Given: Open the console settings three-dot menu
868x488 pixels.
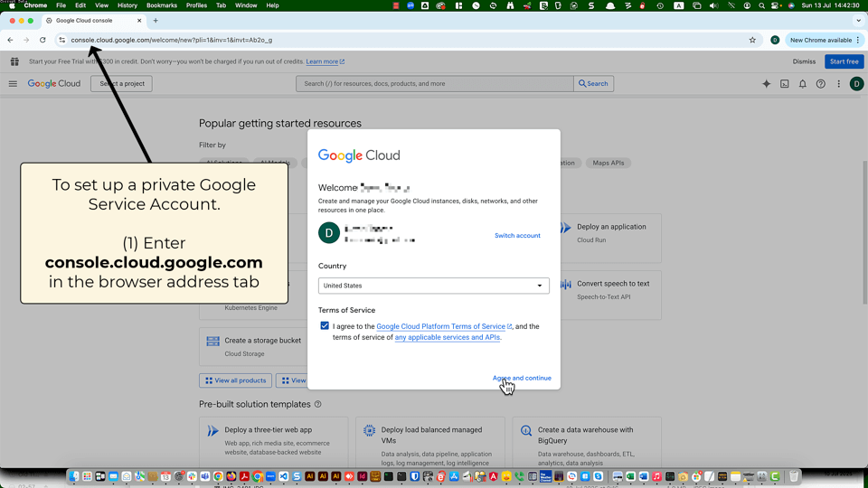Looking at the screenshot, I should point(839,83).
